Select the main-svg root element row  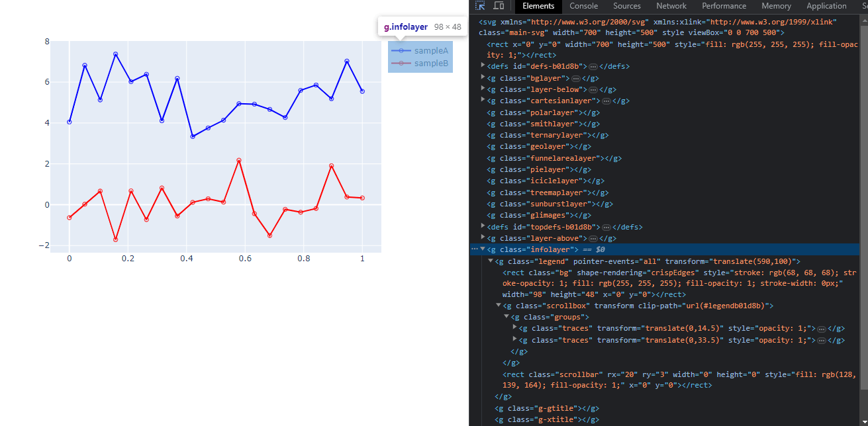coord(665,27)
